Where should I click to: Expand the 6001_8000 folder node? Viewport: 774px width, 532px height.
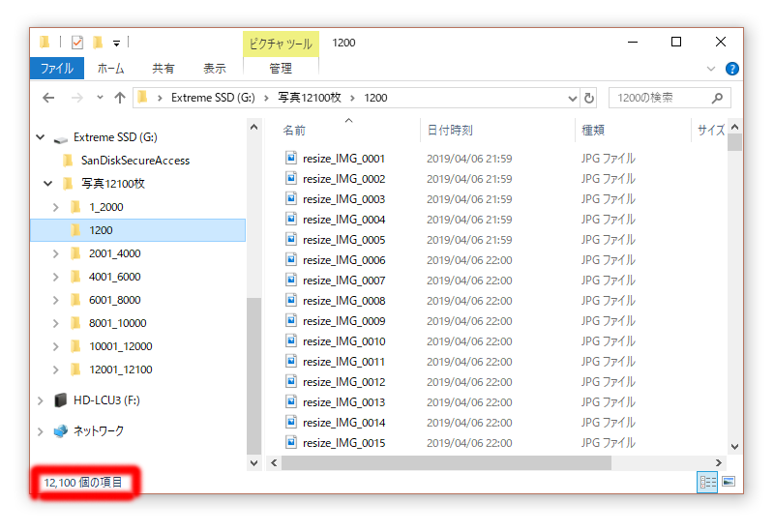56,300
